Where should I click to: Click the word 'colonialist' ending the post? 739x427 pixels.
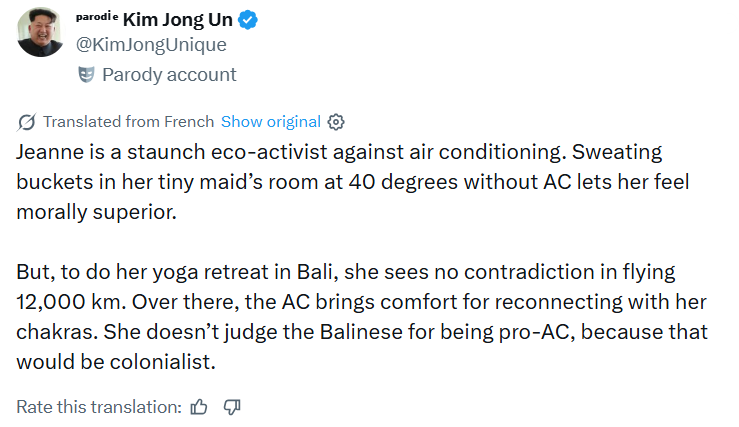coord(160,362)
